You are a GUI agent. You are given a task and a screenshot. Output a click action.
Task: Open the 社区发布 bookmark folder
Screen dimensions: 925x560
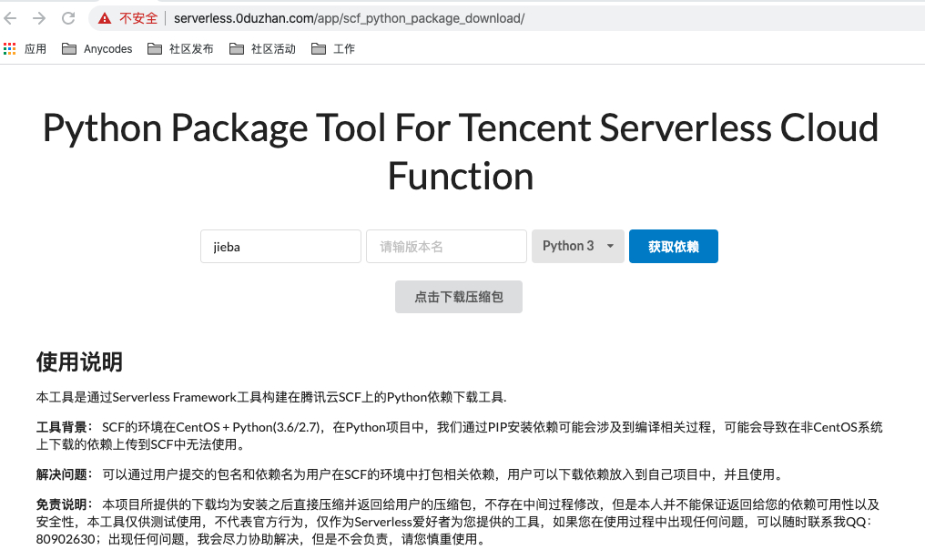(x=180, y=49)
